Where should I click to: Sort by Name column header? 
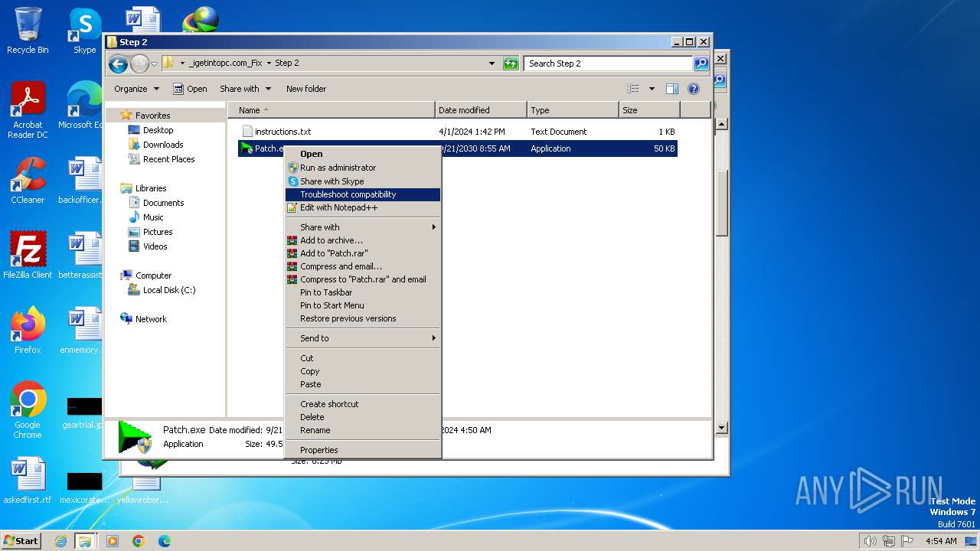[331, 110]
